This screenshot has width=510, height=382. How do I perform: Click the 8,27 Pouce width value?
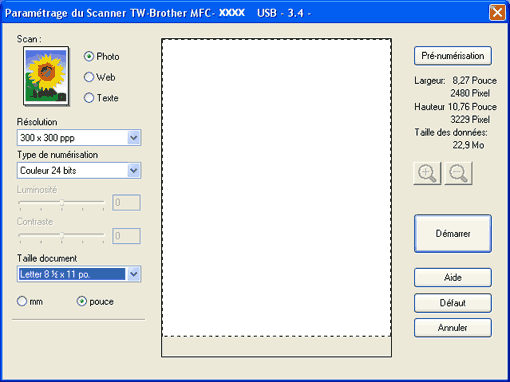point(474,81)
